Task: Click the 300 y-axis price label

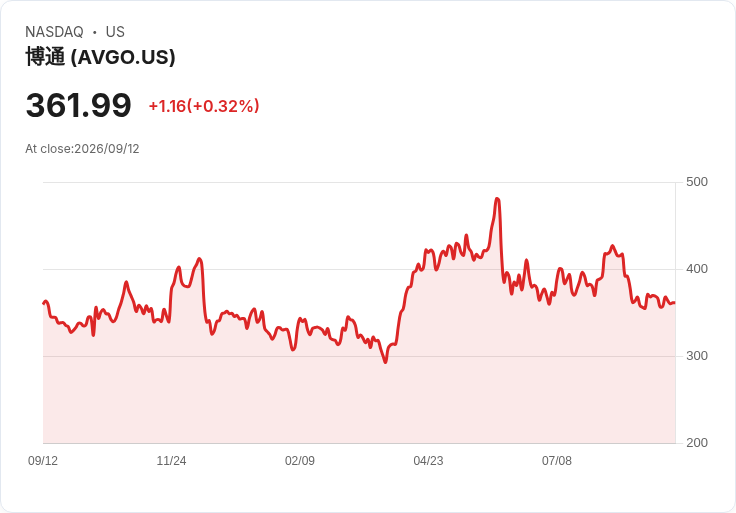Action: 697,356
